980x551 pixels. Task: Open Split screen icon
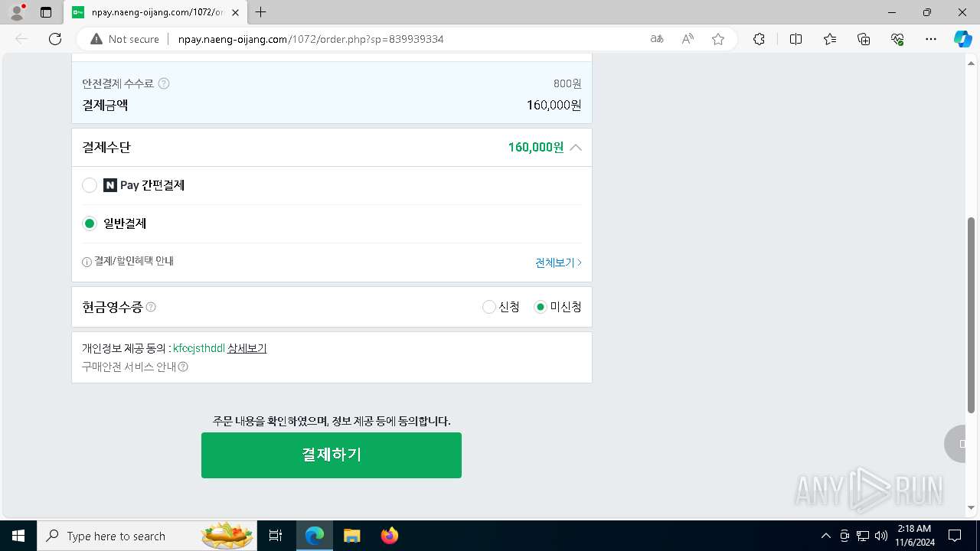point(795,39)
